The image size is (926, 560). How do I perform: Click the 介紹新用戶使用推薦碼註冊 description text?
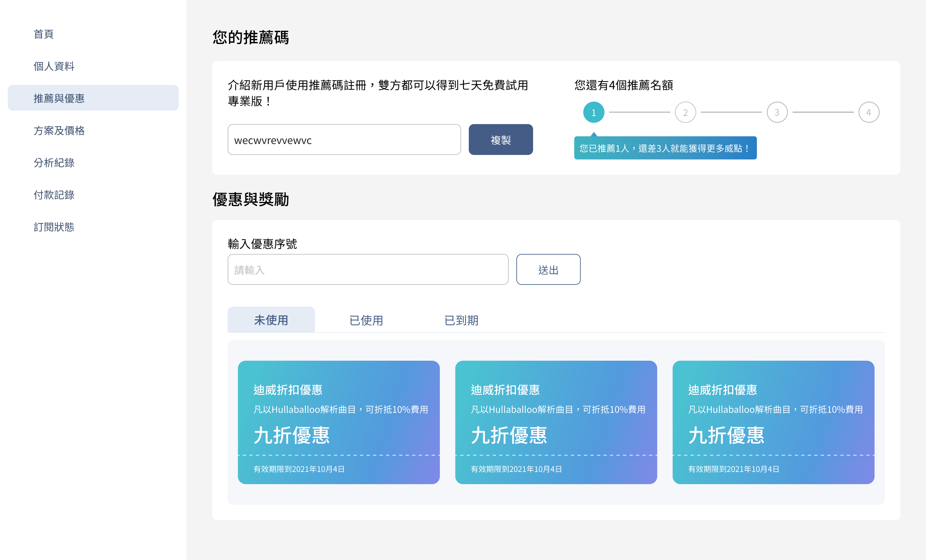[378, 93]
